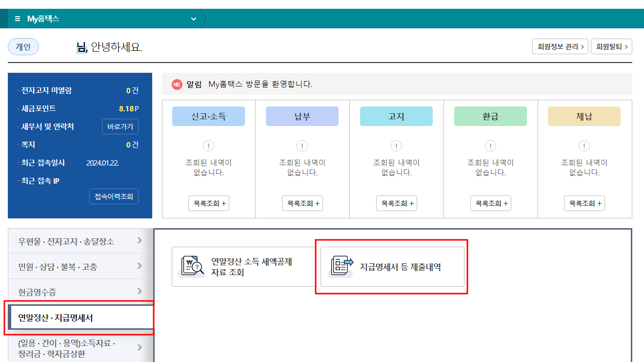Click 목록조회 under the 신고·소득 card
The height and width of the screenshot is (362, 644).
[208, 203]
